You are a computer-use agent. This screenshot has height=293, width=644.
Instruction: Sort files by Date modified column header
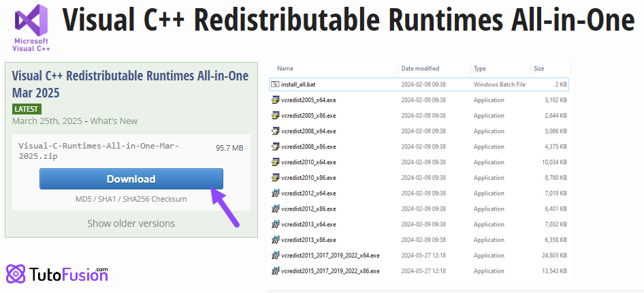(420, 69)
